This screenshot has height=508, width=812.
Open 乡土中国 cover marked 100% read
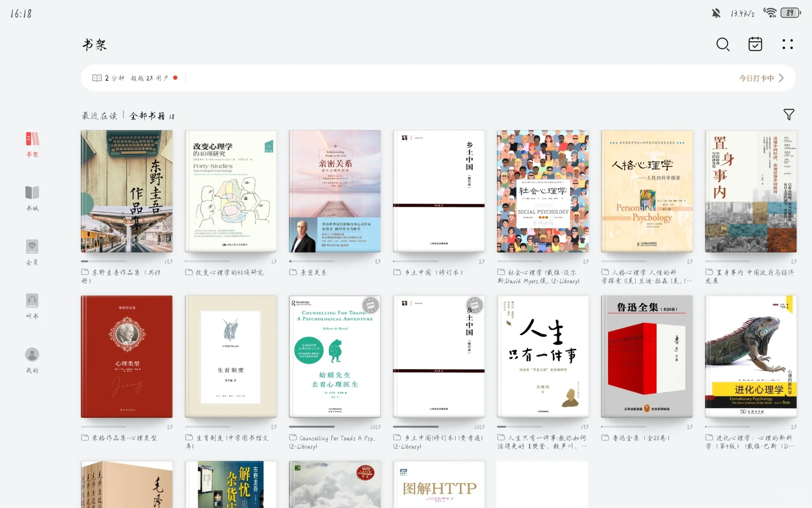(x=439, y=357)
